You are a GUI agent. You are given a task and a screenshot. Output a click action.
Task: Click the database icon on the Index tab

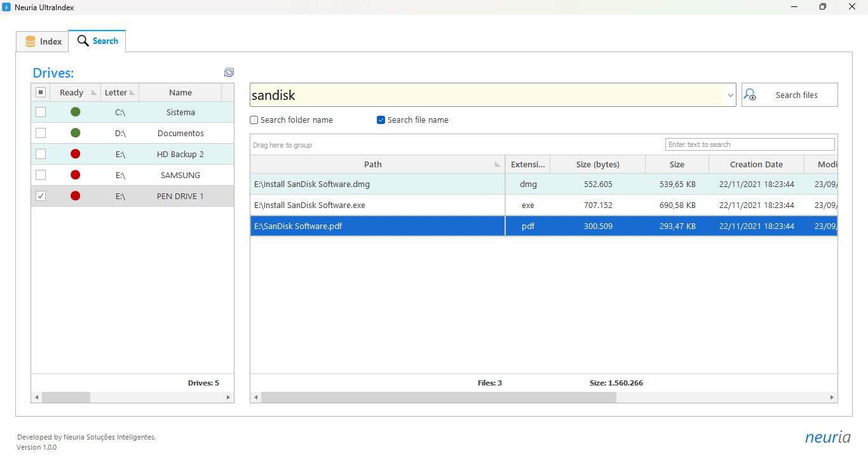click(31, 41)
